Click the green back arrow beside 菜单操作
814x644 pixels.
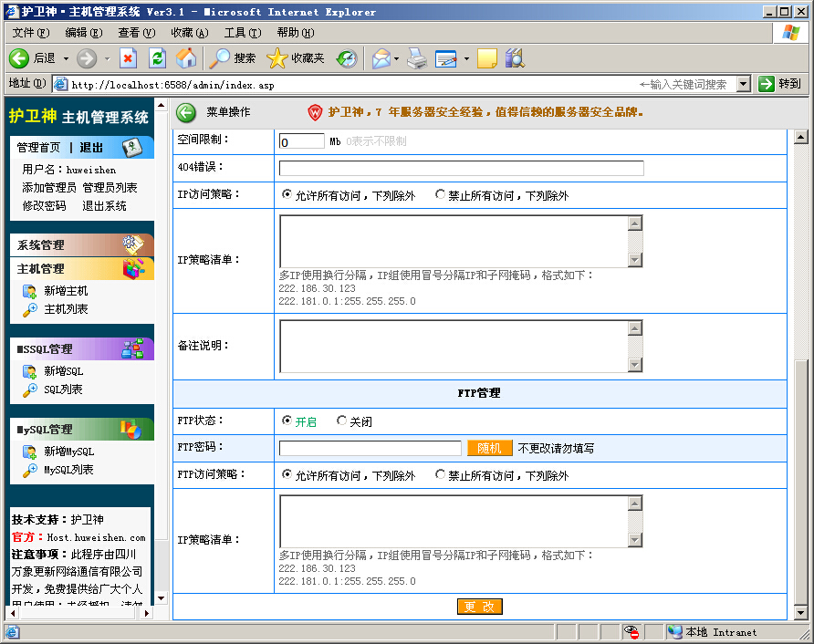[x=186, y=112]
